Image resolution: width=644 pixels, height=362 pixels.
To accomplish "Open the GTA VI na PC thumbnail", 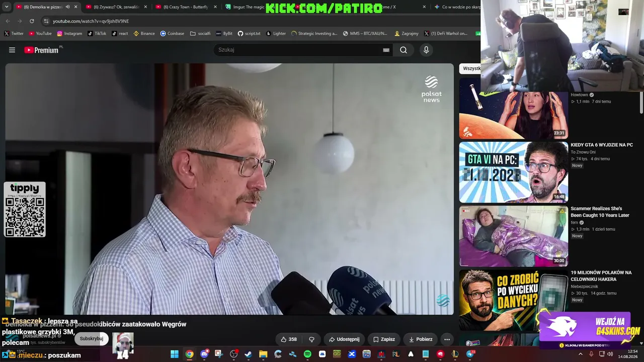I will [514, 172].
